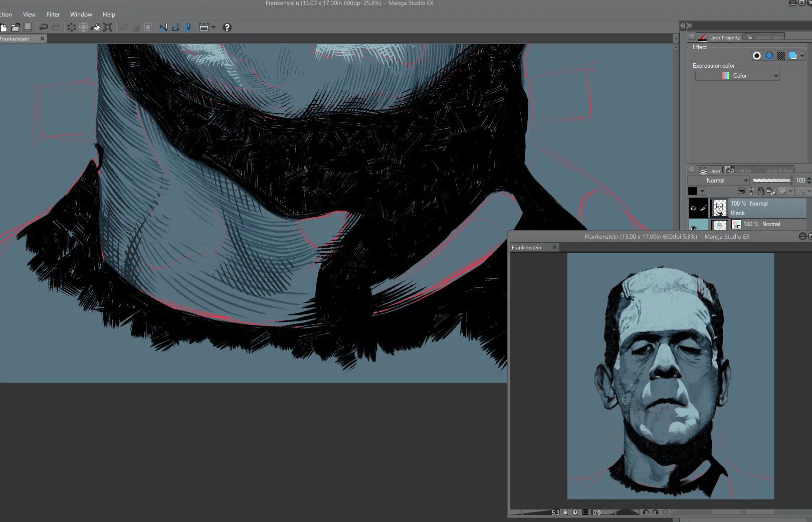The image size is (812, 522).
Task: Zoom in within the small preview window
Action: [575, 512]
